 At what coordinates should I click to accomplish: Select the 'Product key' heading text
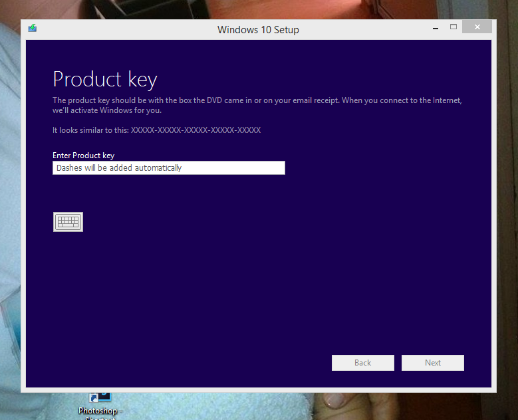tap(105, 80)
